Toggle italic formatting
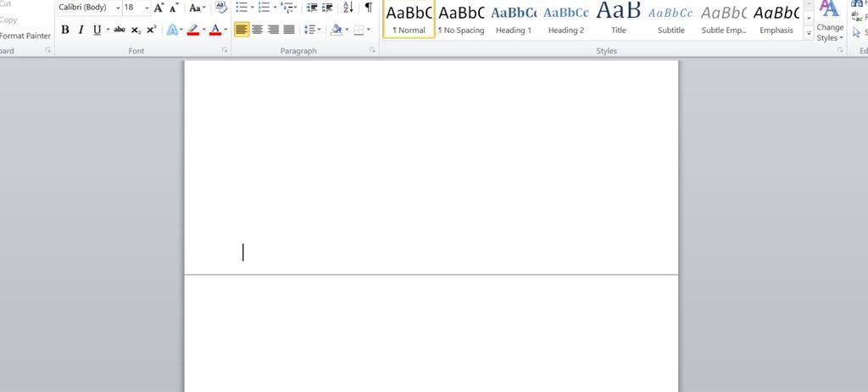The width and height of the screenshot is (868, 392). point(81,30)
